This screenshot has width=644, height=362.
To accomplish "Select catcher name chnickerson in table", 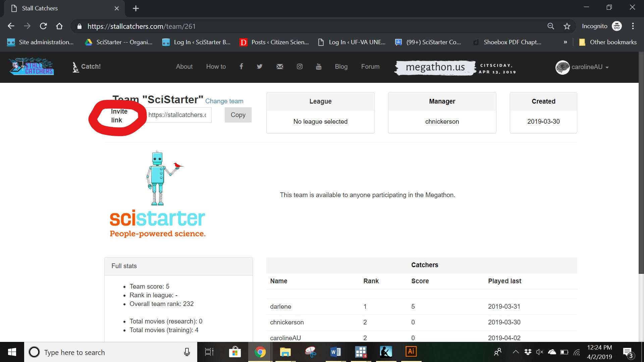I will 287,322.
